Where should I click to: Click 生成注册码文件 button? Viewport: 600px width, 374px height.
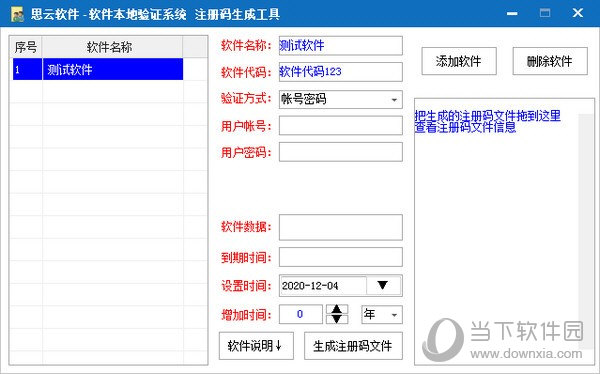[353, 346]
